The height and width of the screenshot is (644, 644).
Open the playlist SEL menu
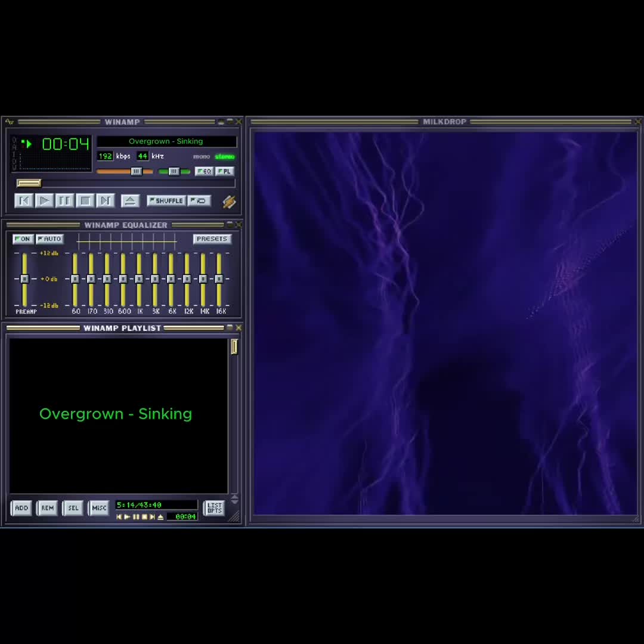(x=73, y=508)
